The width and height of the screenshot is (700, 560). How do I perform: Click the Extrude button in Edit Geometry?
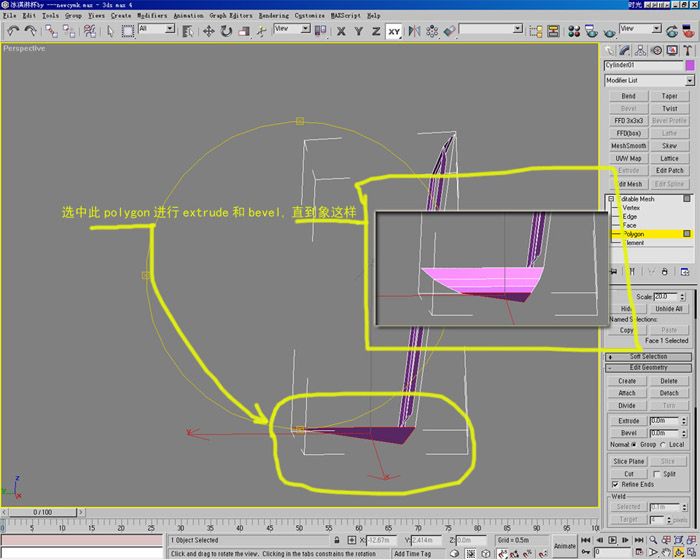[x=627, y=421]
